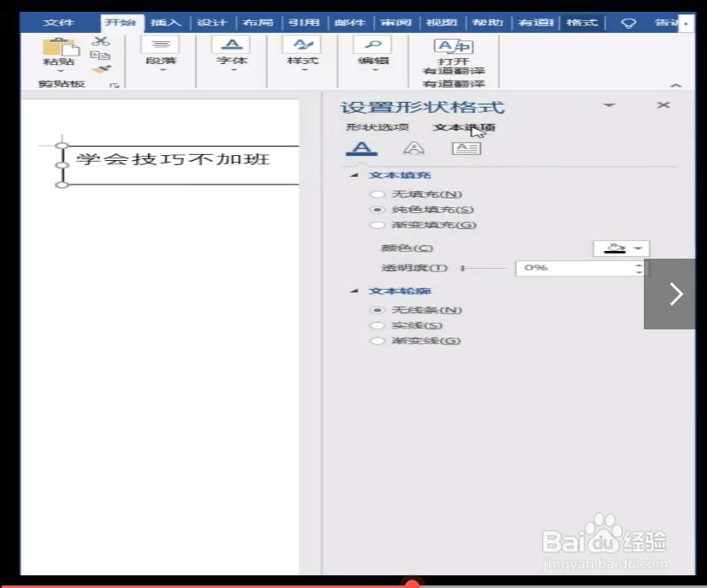Switch to the View (视图) tab

tap(442, 23)
